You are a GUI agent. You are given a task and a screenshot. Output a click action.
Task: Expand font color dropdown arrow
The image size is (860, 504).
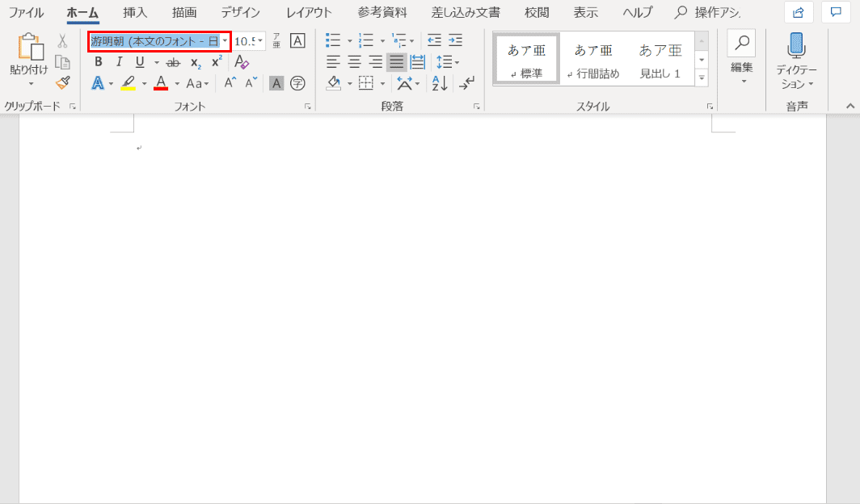[x=177, y=84]
